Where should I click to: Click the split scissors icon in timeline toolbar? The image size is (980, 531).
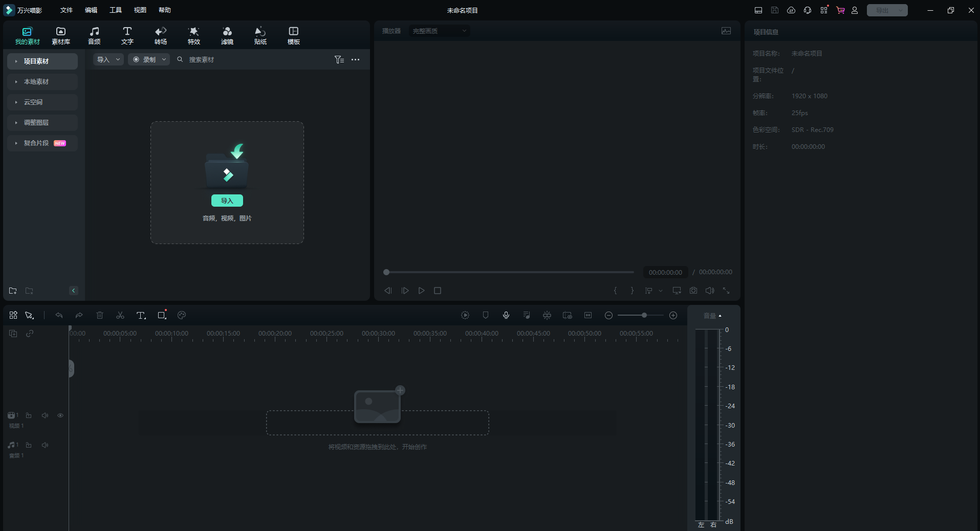120,316
